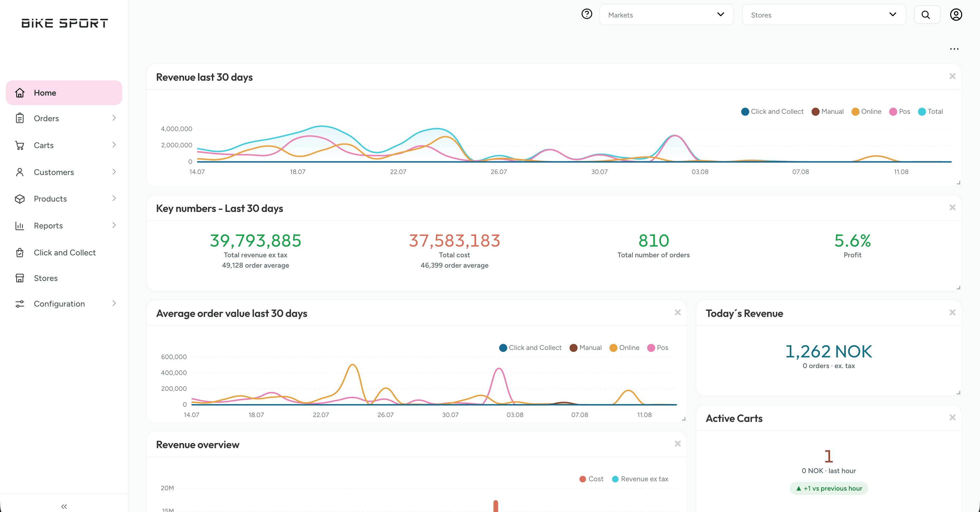The height and width of the screenshot is (512, 980).
Task: Click the Bike Sport logo
Action: point(65,23)
